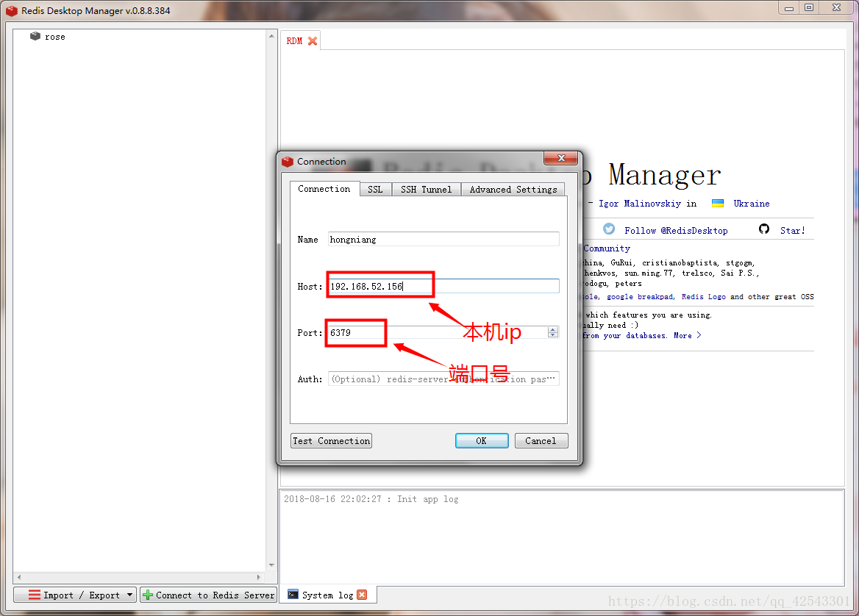Screen dimensions: 859x616
Task: Open the Igor Malinovskiy link
Action: pyautogui.click(x=639, y=204)
